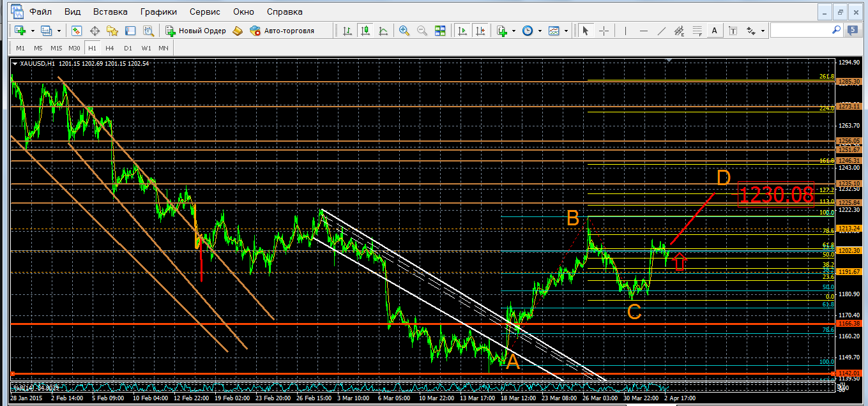Click the MetaEditor yellow book icon

point(238,31)
